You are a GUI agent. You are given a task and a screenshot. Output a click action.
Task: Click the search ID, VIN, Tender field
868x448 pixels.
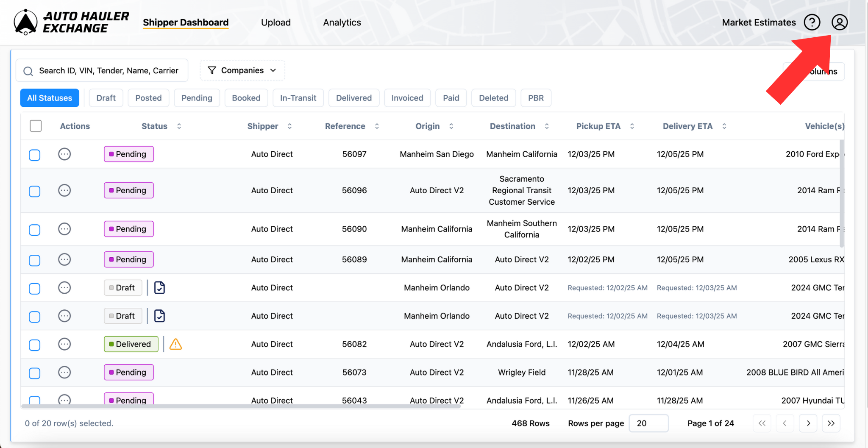click(108, 71)
